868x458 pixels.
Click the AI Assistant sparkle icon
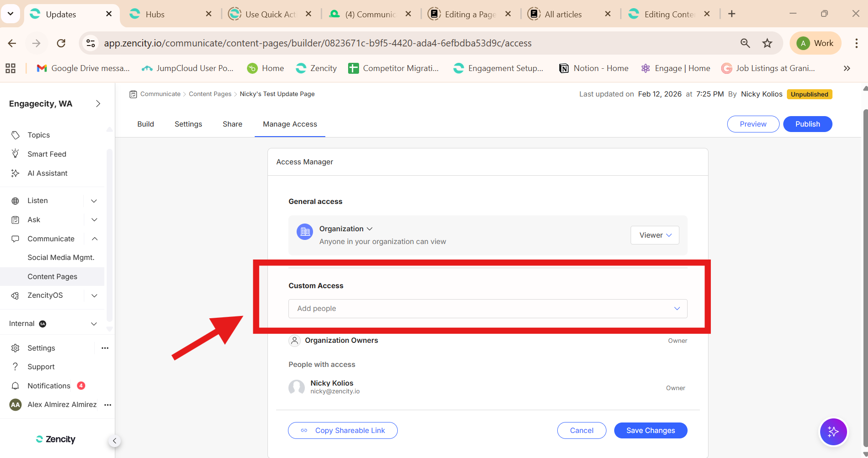pos(15,173)
